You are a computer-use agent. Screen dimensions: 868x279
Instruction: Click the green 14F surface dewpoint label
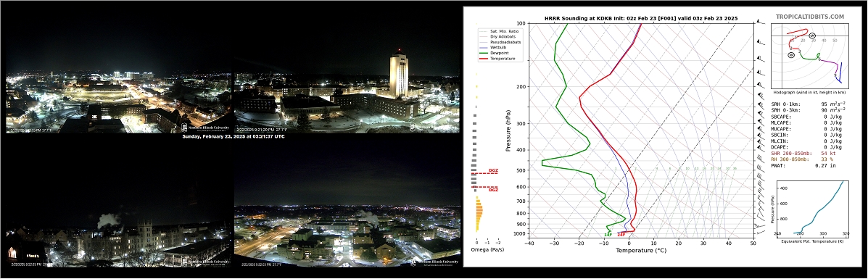[608, 235]
